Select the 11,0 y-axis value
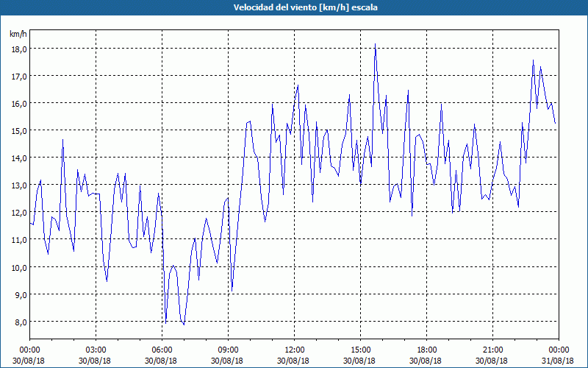 click(19, 241)
